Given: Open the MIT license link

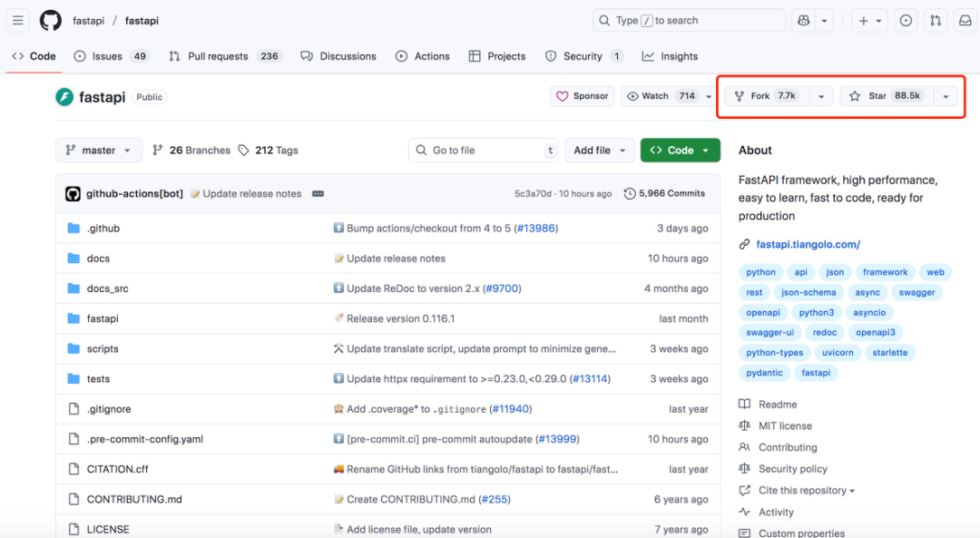Looking at the screenshot, I should (785, 426).
